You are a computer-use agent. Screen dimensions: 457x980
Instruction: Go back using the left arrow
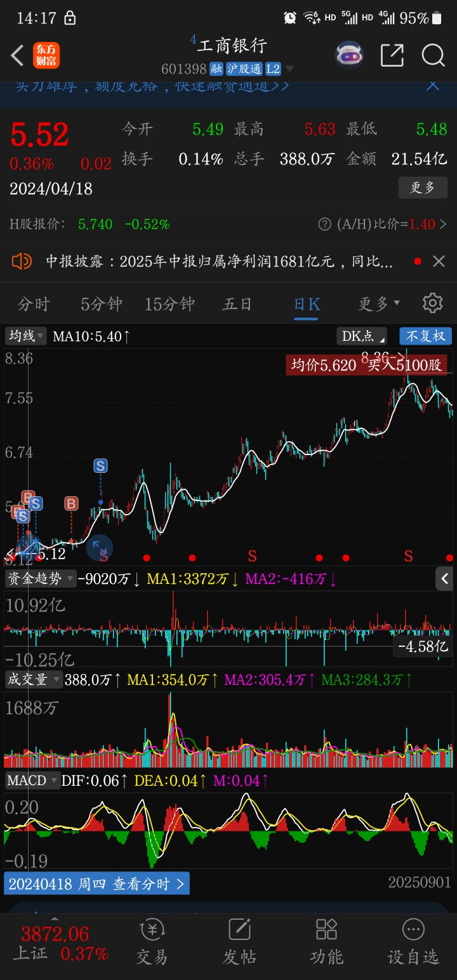pos(18,56)
